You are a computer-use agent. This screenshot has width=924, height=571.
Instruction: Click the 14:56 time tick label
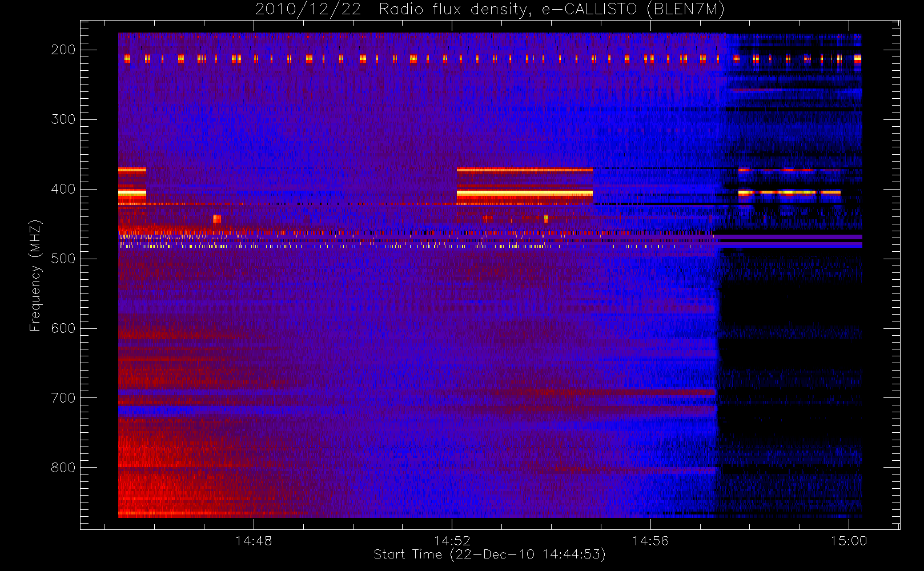[x=650, y=541]
